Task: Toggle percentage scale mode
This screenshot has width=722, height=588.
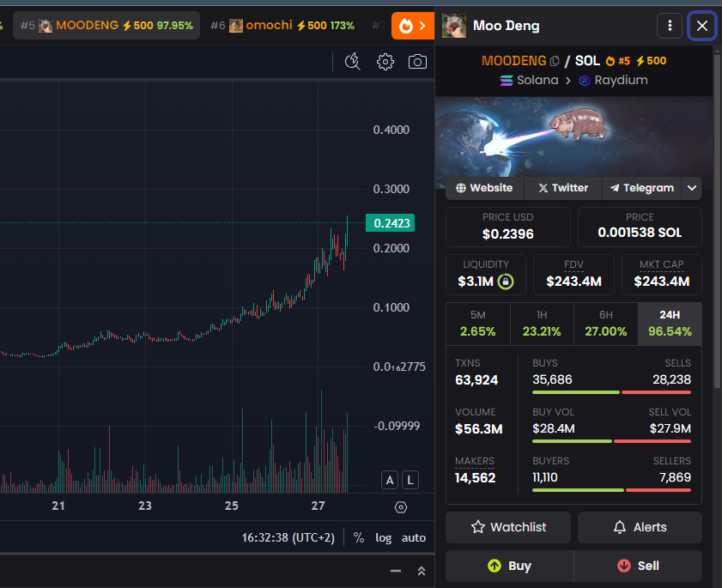Action: [x=358, y=537]
